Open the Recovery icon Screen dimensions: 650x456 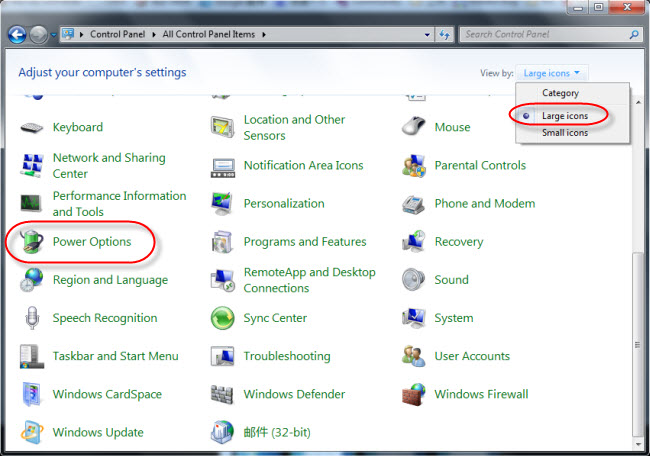coord(413,241)
